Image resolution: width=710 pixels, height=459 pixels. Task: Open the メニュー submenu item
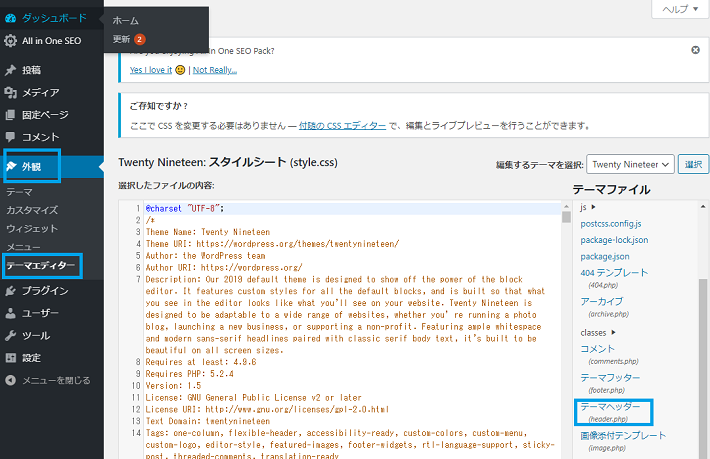point(23,247)
